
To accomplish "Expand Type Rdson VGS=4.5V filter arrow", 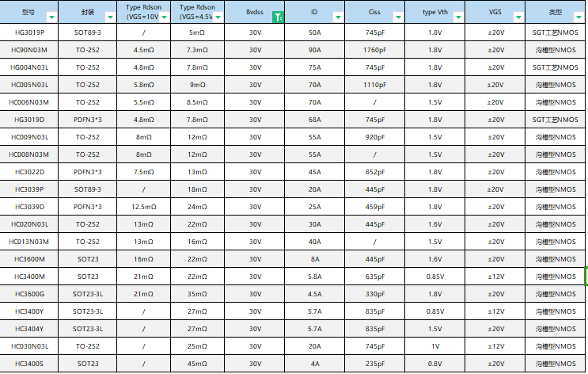I will click(218, 17).
